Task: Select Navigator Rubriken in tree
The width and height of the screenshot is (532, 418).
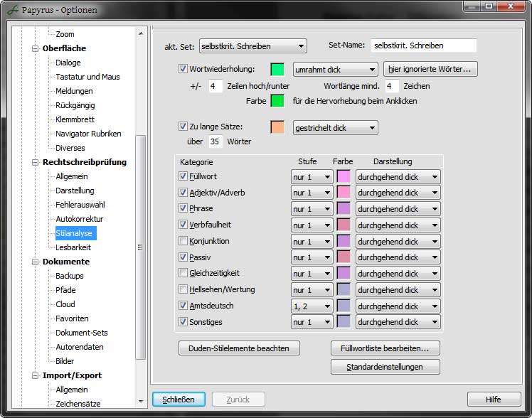Action: (88, 134)
